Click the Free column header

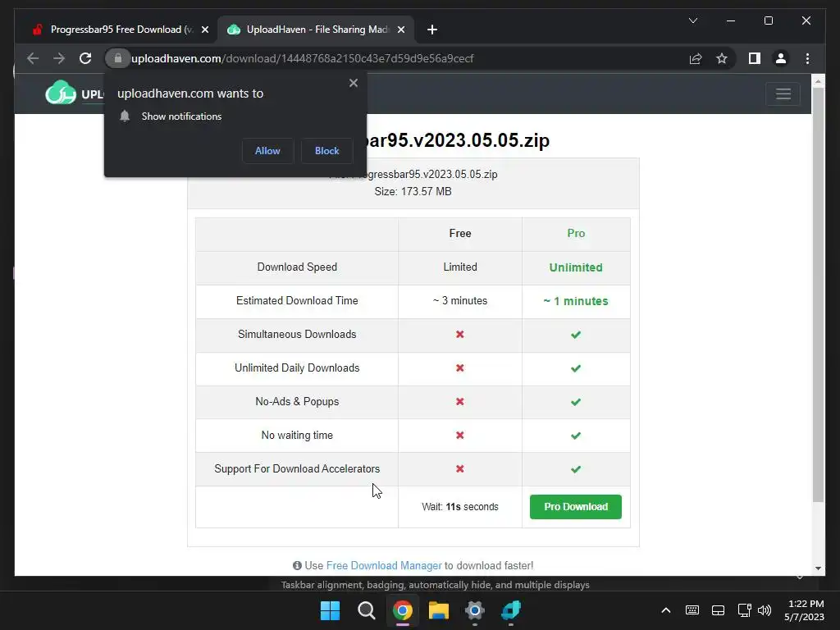coord(460,234)
